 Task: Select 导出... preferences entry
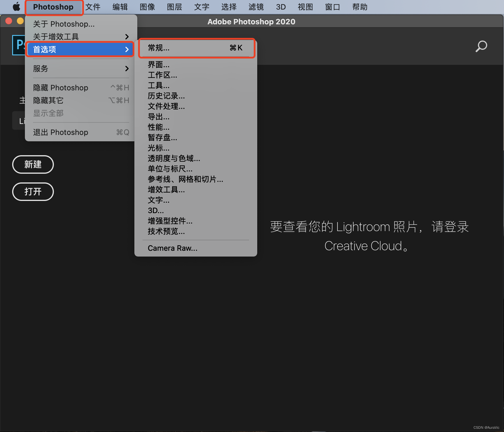coord(196,117)
